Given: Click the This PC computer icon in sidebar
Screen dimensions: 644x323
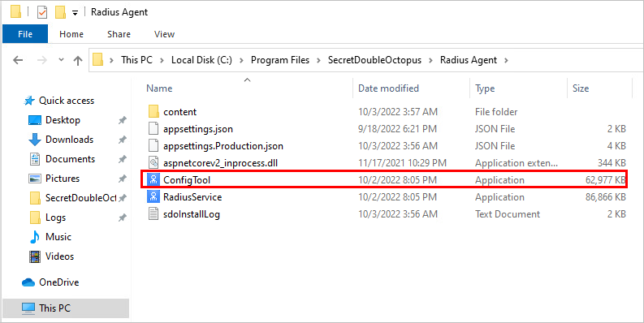Looking at the screenshot, I should [28, 308].
